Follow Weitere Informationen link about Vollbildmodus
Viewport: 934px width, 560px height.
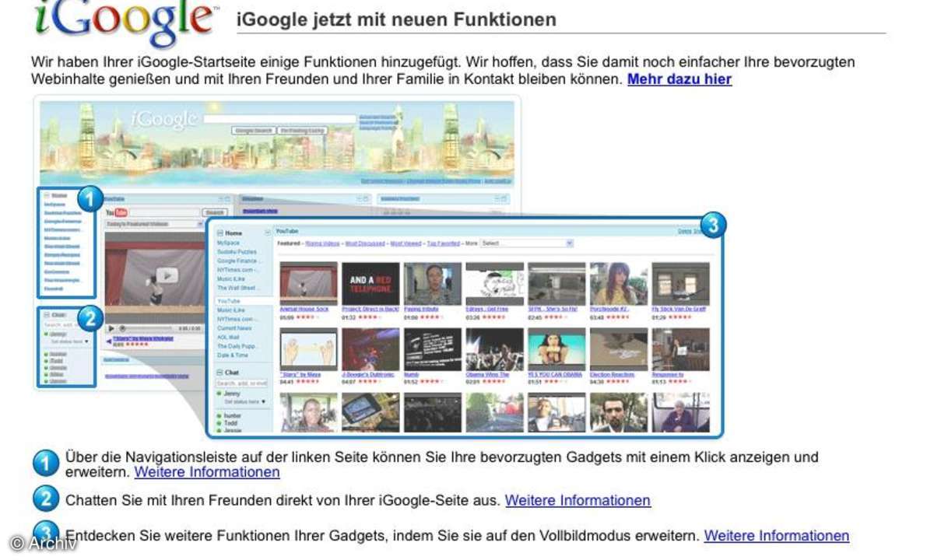(x=777, y=536)
